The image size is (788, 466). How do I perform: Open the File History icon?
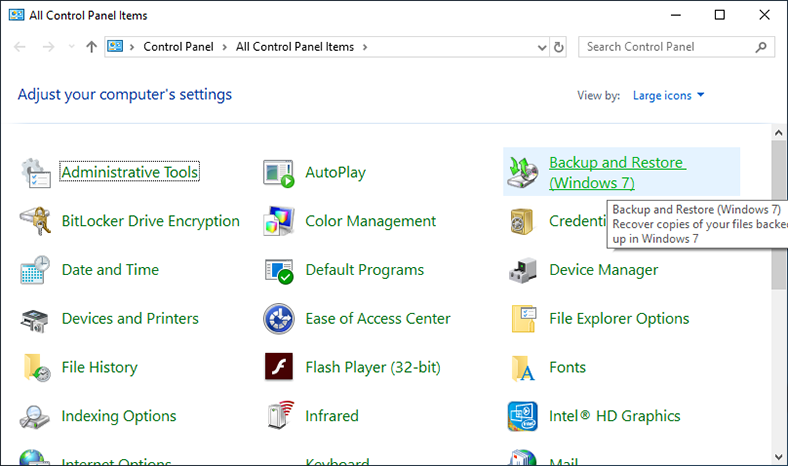click(x=37, y=367)
